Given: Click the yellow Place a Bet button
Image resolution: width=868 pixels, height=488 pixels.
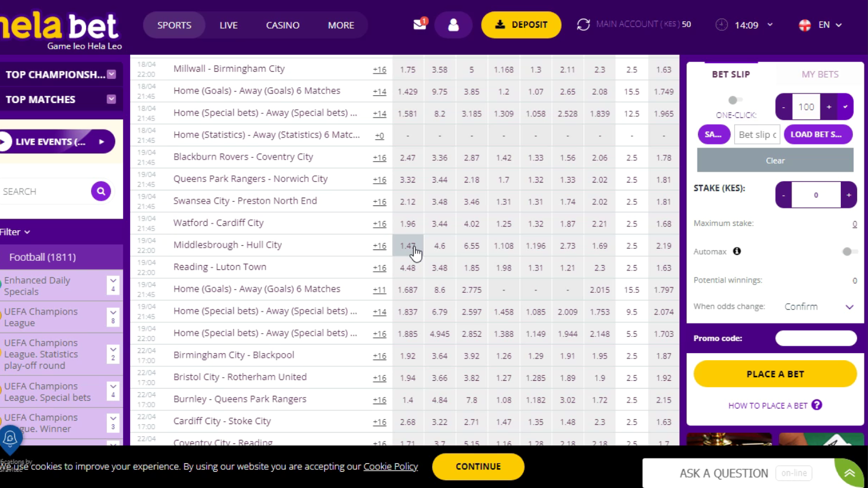Looking at the screenshot, I should pos(775,374).
